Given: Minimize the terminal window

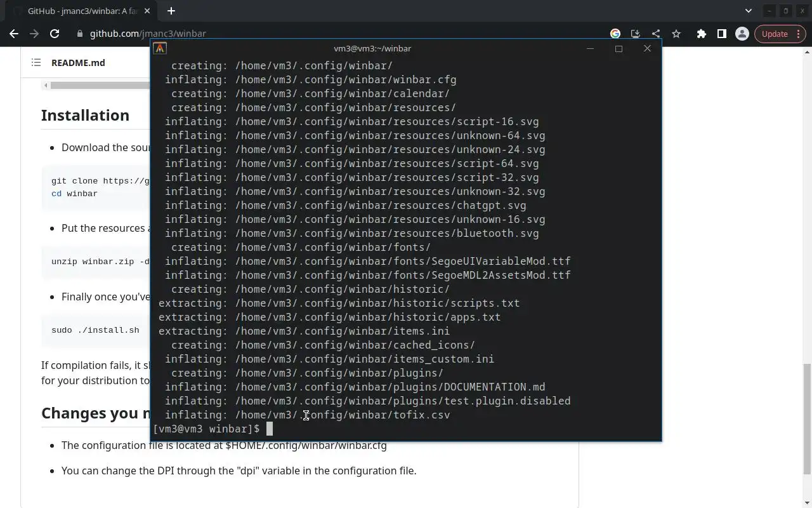Looking at the screenshot, I should tap(590, 48).
